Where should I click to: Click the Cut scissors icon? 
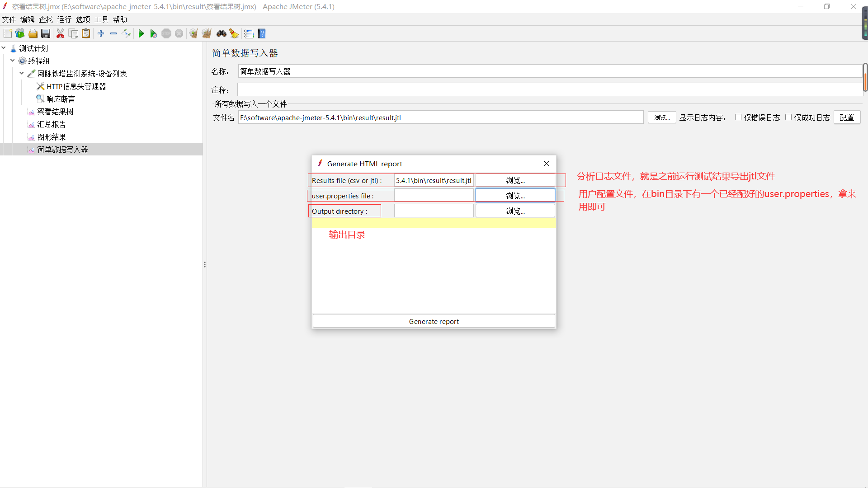click(x=60, y=34)
